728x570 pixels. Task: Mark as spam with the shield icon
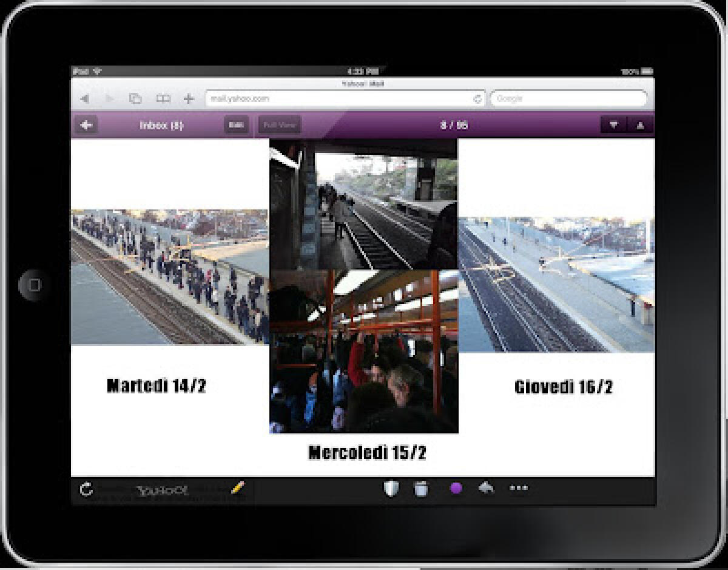tap(391, 489)
